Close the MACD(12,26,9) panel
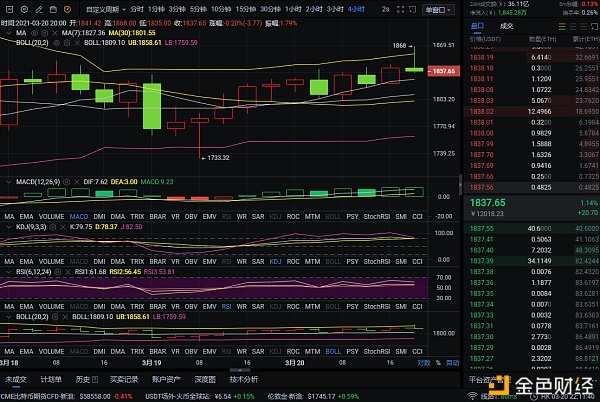The image size is (600, 402). [x=77, y=182]
